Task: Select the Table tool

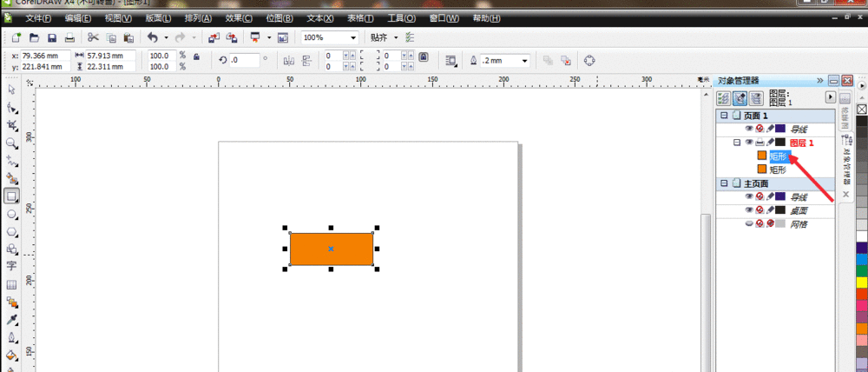Action: point(12,284)
